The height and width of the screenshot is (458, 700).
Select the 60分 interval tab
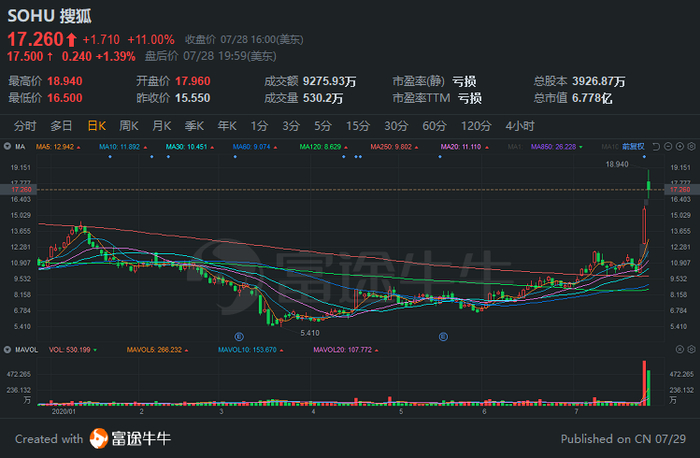point(434,126)
